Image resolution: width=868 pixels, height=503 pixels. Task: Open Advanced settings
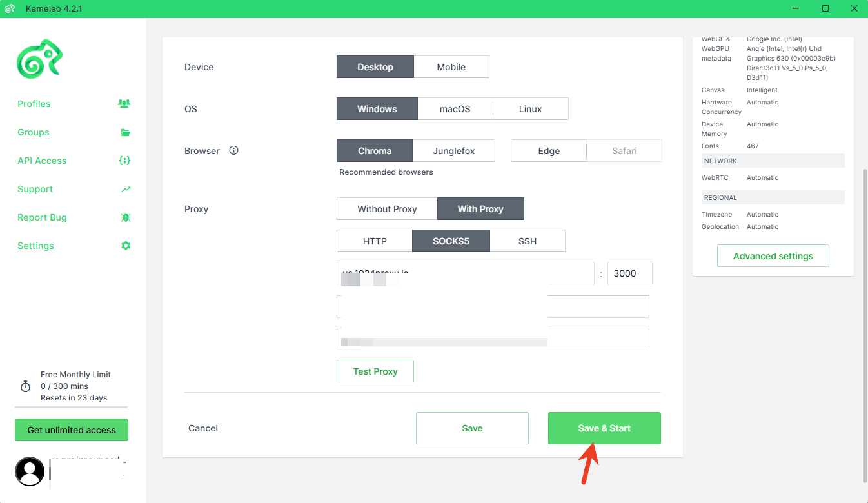[x=773, y=256]
